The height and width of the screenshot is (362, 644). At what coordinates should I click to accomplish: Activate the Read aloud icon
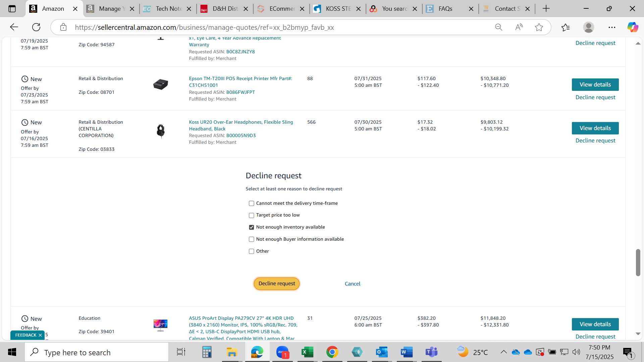519,27
